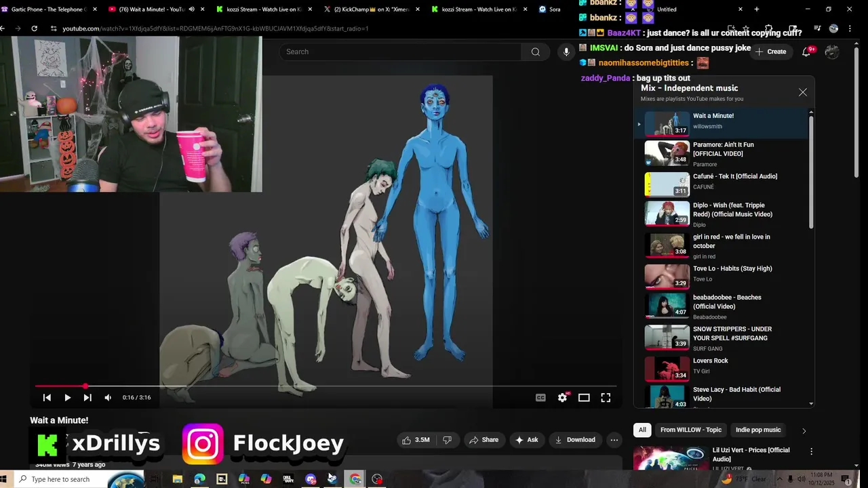Open File Explorer from taskbar
The image size is (868, 488).
click(178, 479)
